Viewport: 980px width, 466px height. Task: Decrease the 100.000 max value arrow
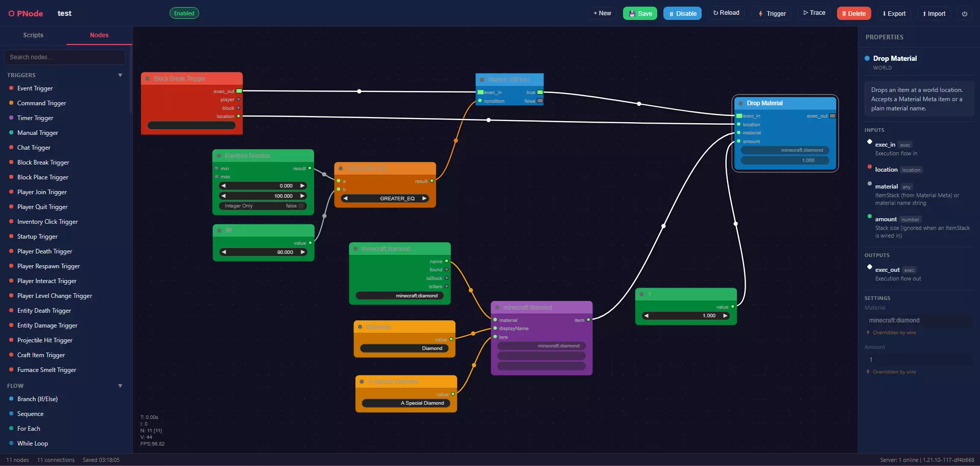coord(223,196)
